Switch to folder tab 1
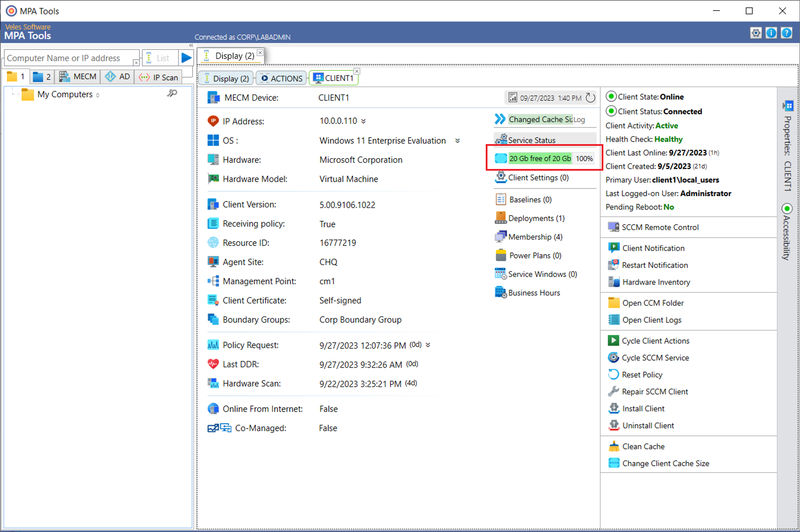 16,77
